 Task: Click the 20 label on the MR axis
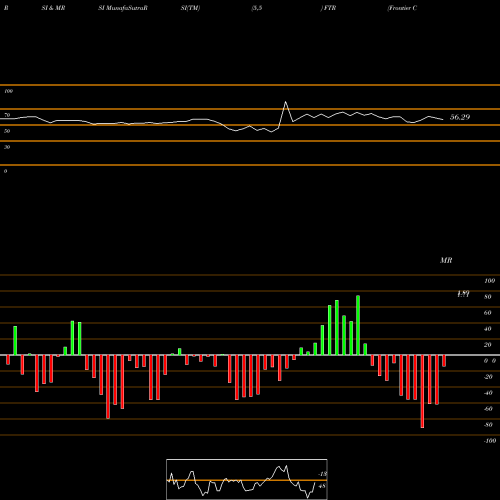tap(487, 345)
